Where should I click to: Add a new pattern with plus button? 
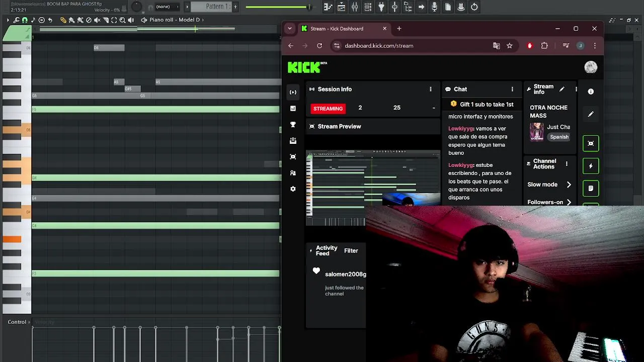pos(235,7)
